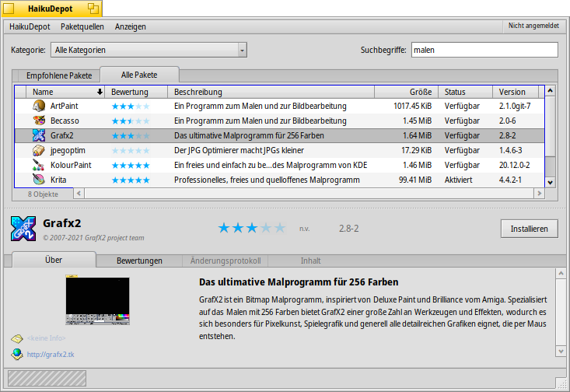This screenshot has width=570, height=392.
Task: Open the Nicht angemeldet account menu
Action: [x=533, y=26]
